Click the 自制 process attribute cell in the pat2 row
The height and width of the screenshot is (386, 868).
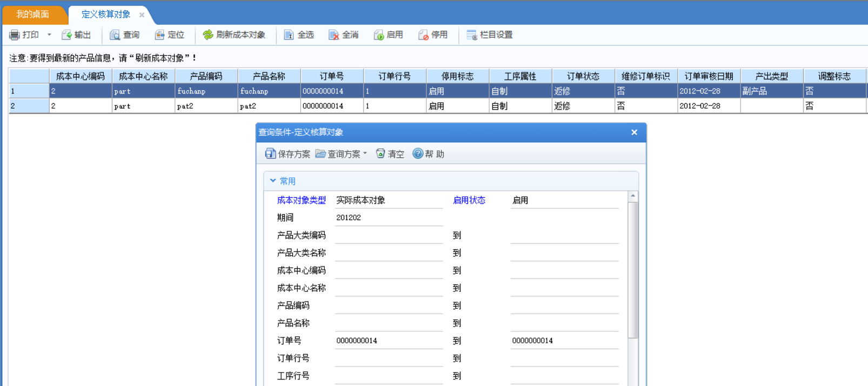click(520, 106)
